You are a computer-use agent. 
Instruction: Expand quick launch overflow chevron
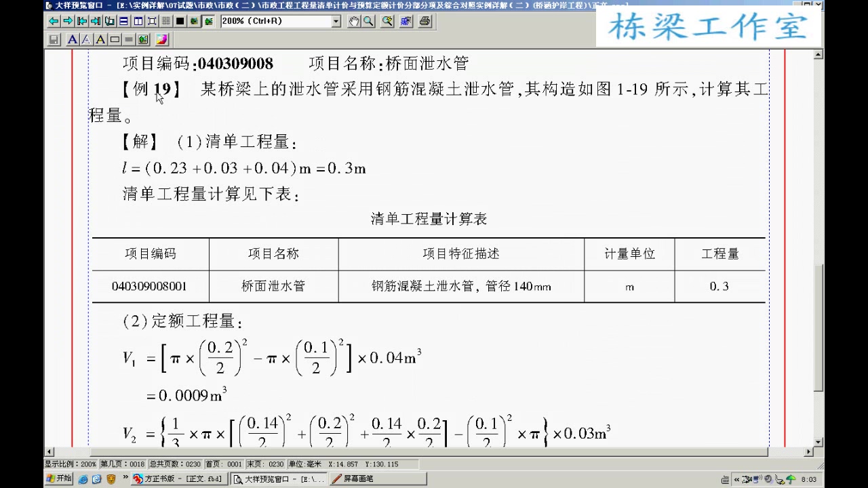tap(125, 477)
